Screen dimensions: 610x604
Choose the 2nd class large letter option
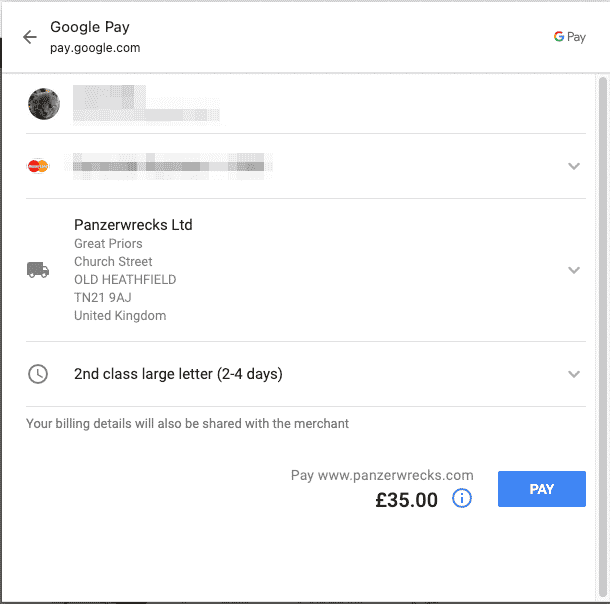click(178, 374)
